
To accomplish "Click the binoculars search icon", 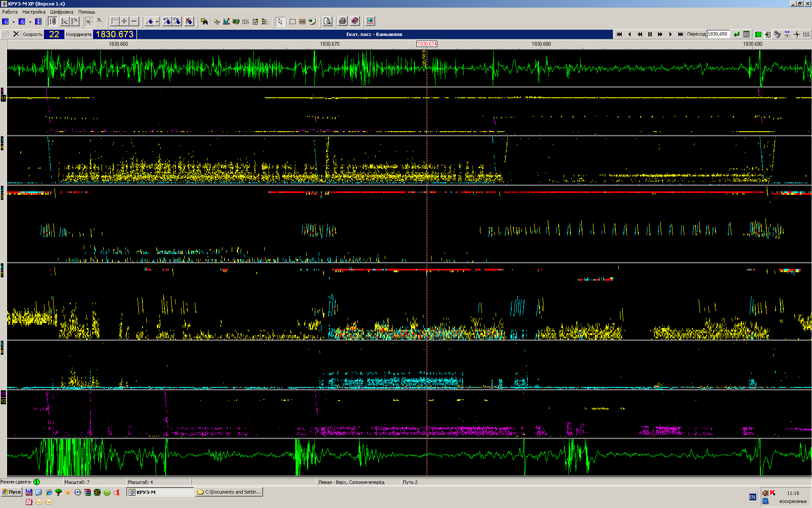I will click(204, 21).
